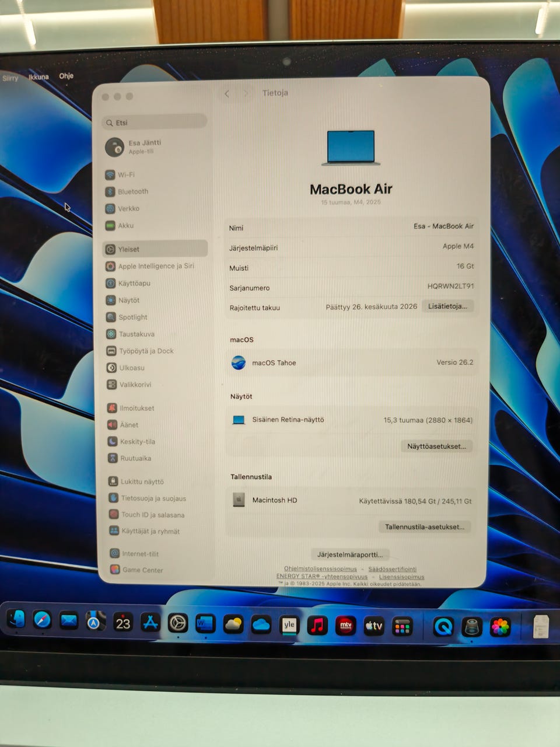This screenshot has width=560, height=747.
Task: Click Lisätietoja button for warranty
Action: [447, 306]
